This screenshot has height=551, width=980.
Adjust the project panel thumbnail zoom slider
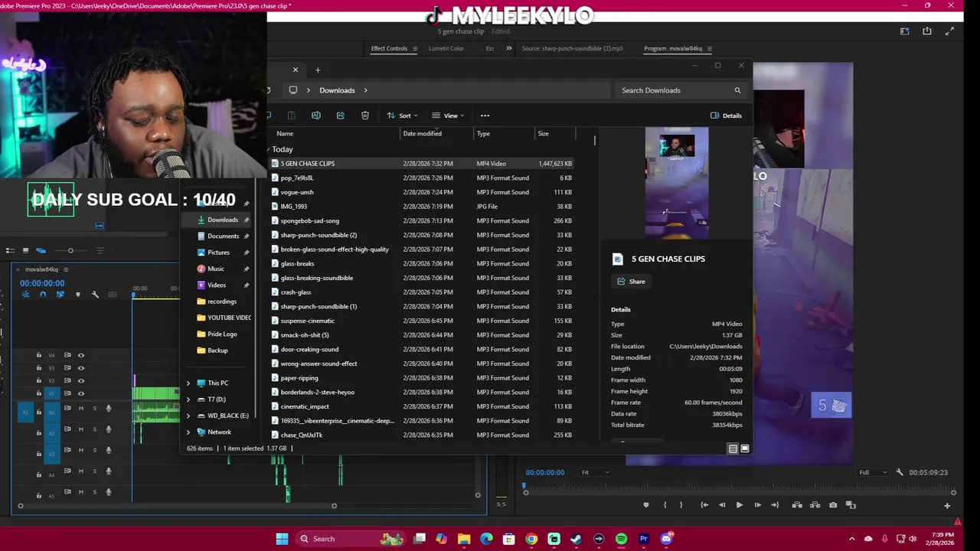[x=70, y=250]
